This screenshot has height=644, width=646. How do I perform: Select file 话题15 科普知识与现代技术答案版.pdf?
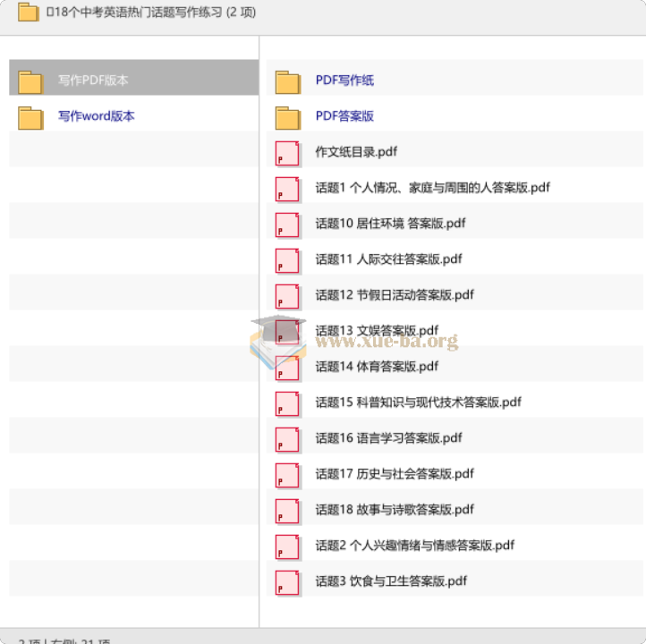(x=418, y=402)
